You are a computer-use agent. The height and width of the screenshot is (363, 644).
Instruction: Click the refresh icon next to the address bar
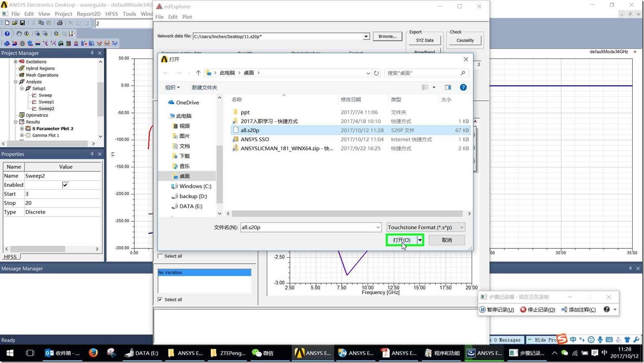click(376, 73)
